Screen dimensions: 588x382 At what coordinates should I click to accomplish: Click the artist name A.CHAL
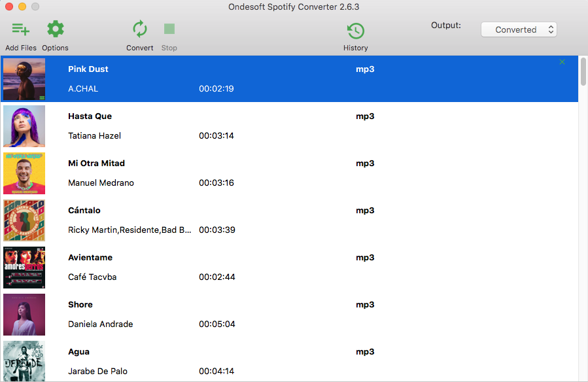tap(83, 89)
